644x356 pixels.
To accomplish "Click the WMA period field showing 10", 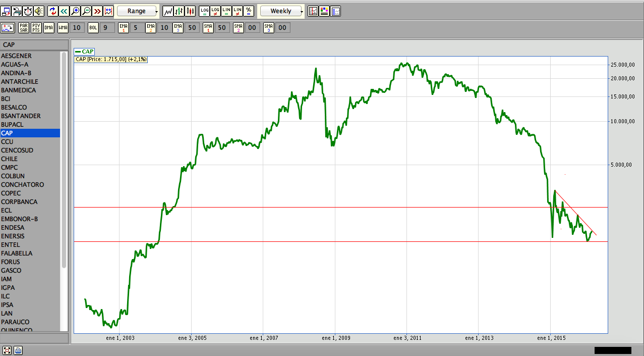I will click(x=77, y=28).
